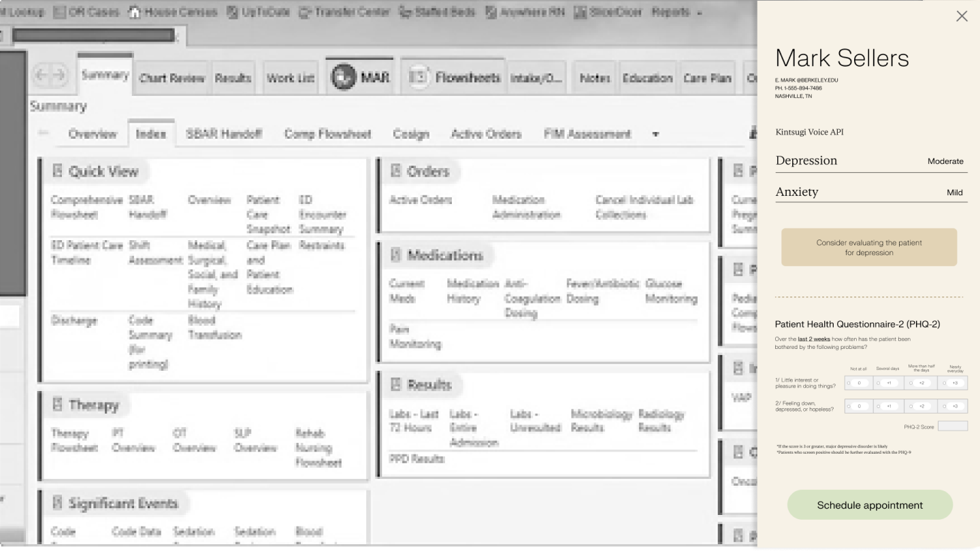Click the back navigation arrow beside Summary
The height and width of the screenshot is (551, 980).
[44, 78]
